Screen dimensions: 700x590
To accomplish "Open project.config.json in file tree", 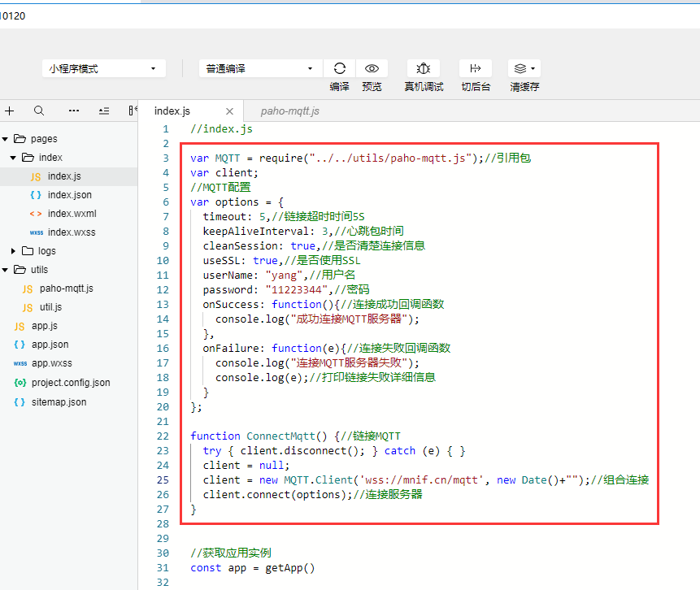I will pos(69,383).
